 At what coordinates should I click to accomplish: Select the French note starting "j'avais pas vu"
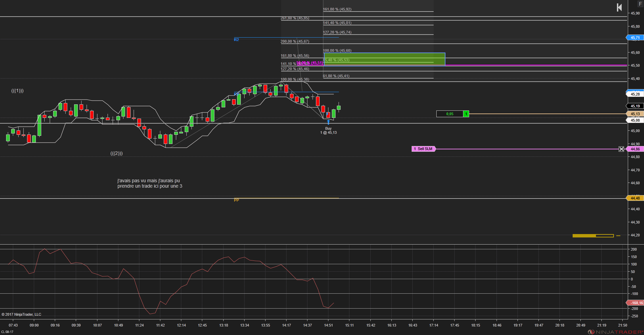pos(150,183)
